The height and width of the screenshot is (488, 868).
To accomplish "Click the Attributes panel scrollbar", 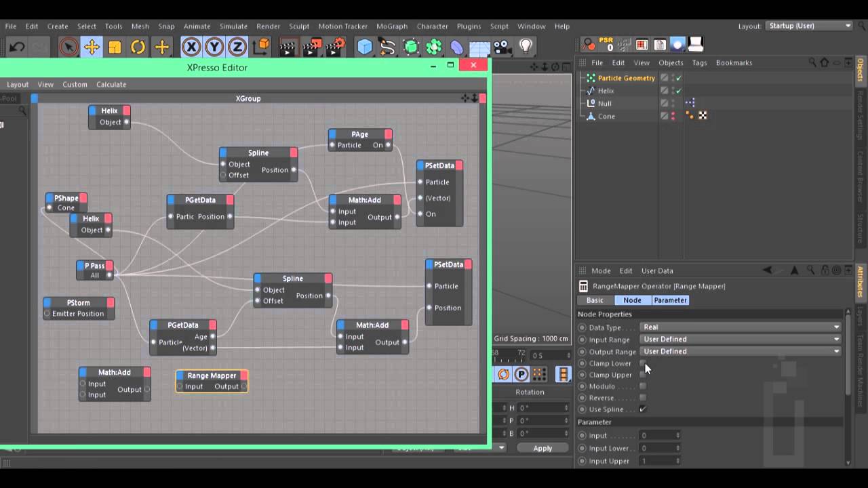I will click(x=847, y=352).
